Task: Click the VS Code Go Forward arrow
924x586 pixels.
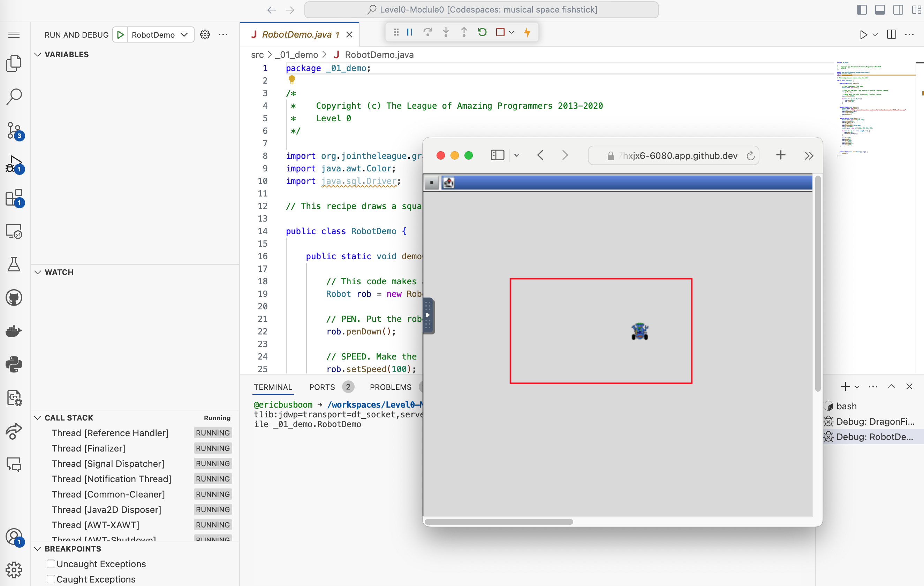Action: point(290,10)
